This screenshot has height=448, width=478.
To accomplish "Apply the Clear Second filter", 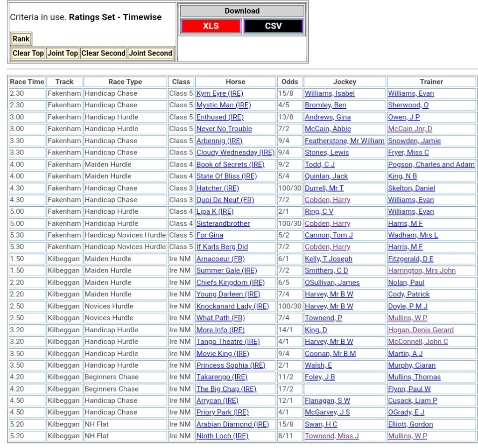I will pyautogui.click(x=103, y=53).
